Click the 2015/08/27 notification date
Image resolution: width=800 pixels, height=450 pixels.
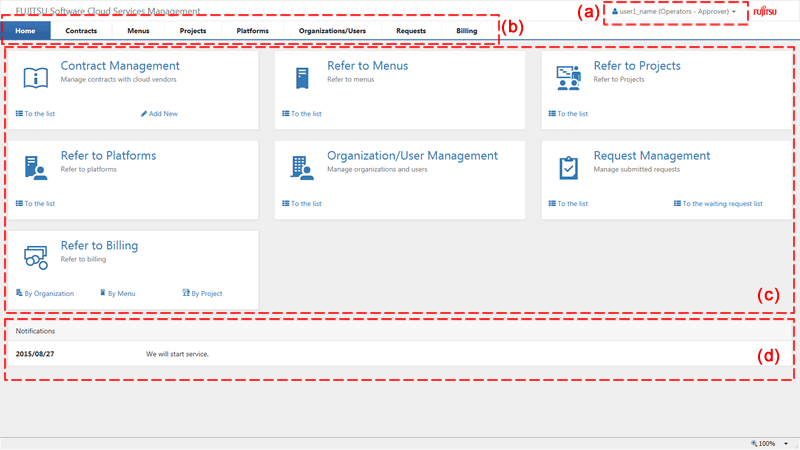click(x=35, y=354)
